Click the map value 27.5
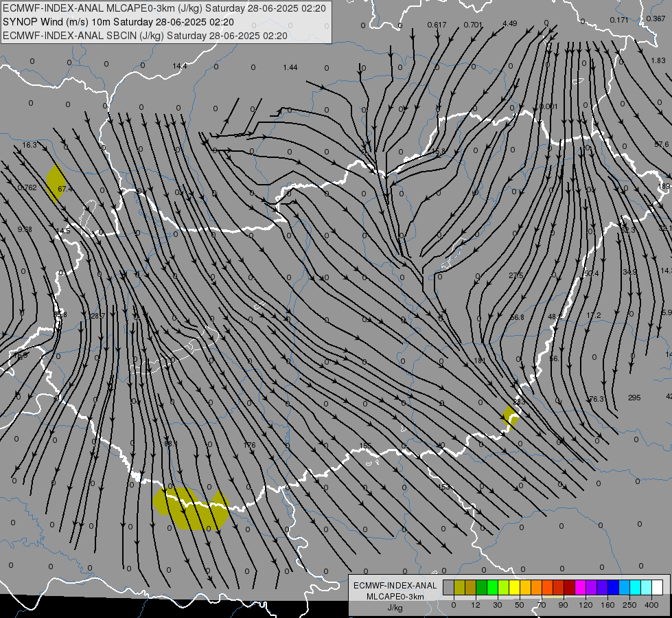The height and width of the screenshot is (618, 672). tap(516, 275)
